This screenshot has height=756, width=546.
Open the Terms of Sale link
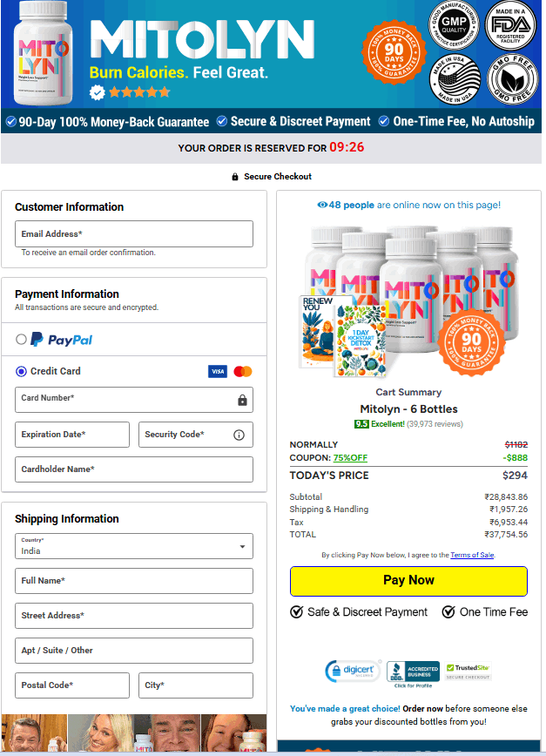472,555
